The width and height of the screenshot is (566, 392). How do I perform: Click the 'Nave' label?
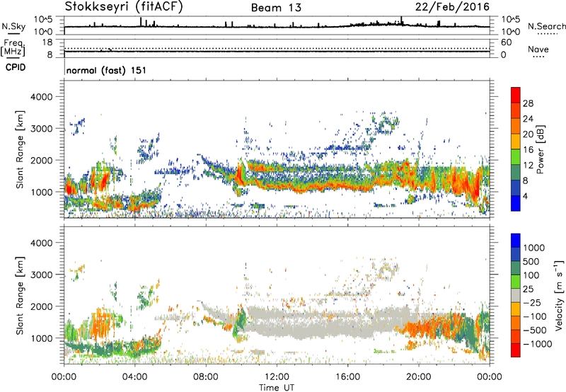point(538,49)
